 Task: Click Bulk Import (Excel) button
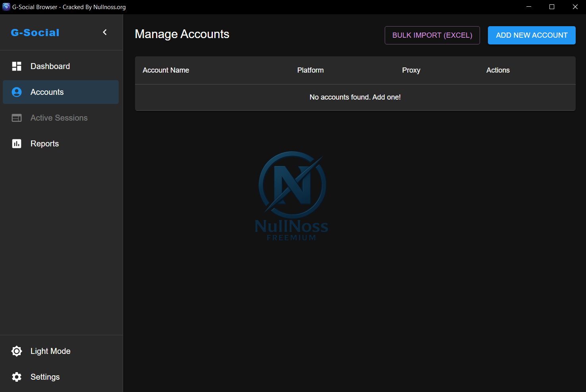[x=432, y=35]
